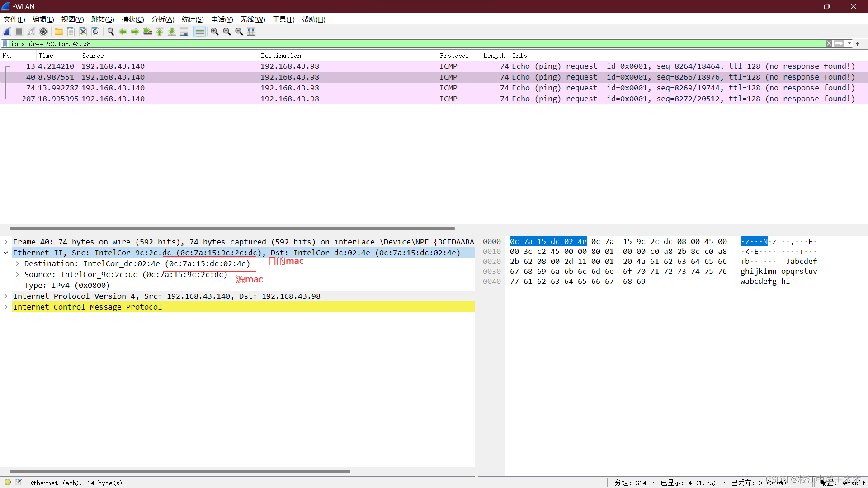Click the Protocol column header
The height and width of the screenshot is (488, 868).
[x=454, y=56]
